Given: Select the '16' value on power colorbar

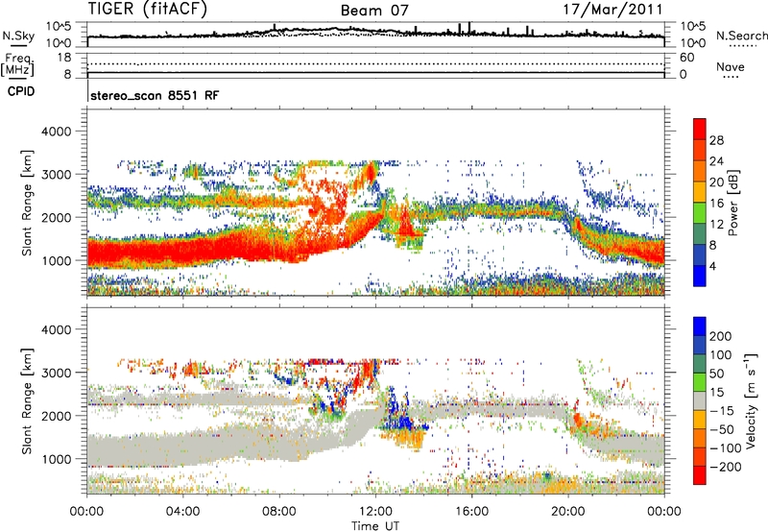Looking at the screenshot, I should tap(716, 204).
